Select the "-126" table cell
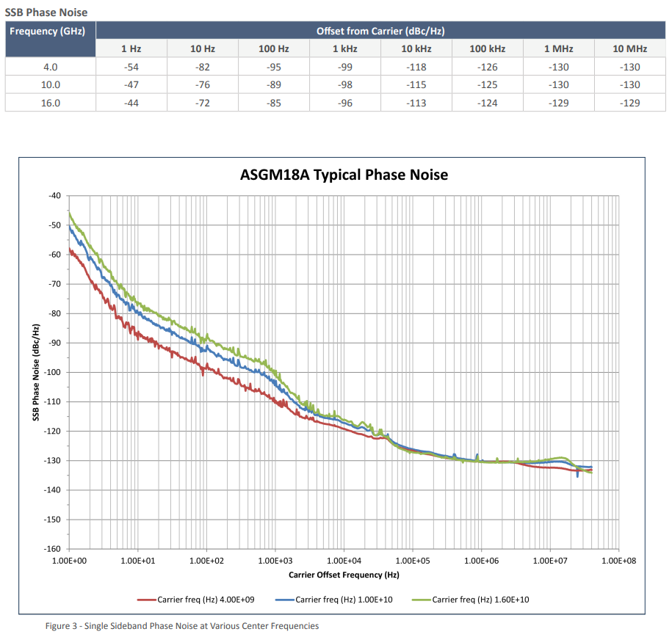This screenshot has width=672, height=637. 487,68
